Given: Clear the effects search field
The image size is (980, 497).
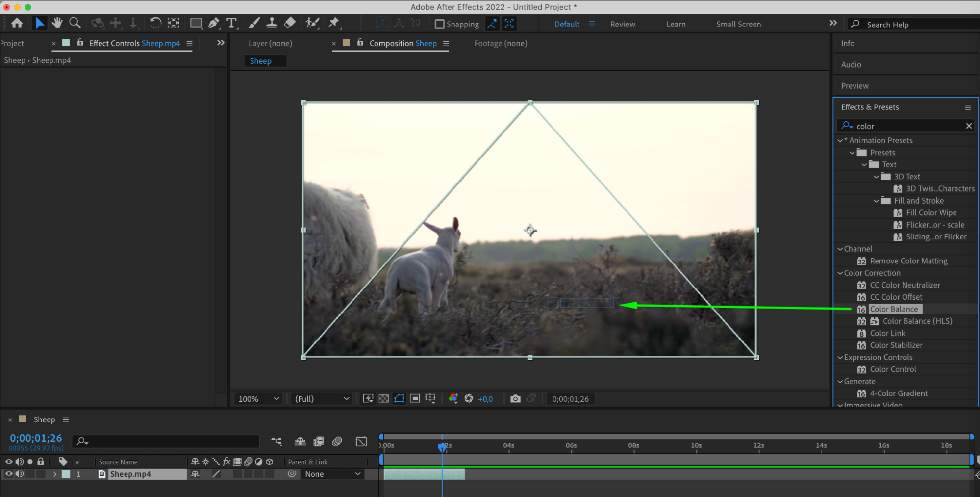Looking at the screenshot, I should click(969, 126).
